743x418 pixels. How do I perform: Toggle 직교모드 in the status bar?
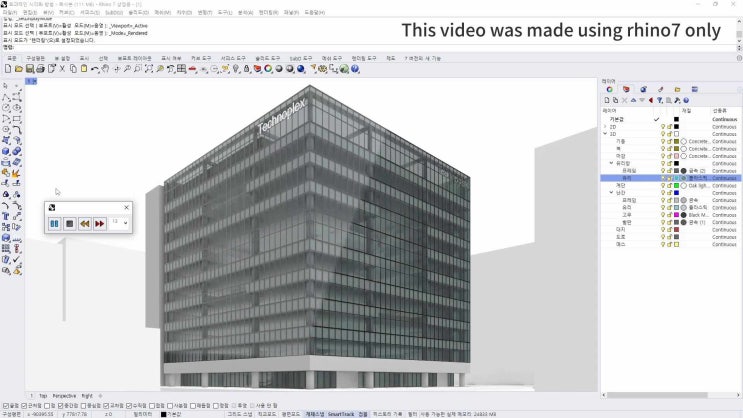tap(267, 414)
